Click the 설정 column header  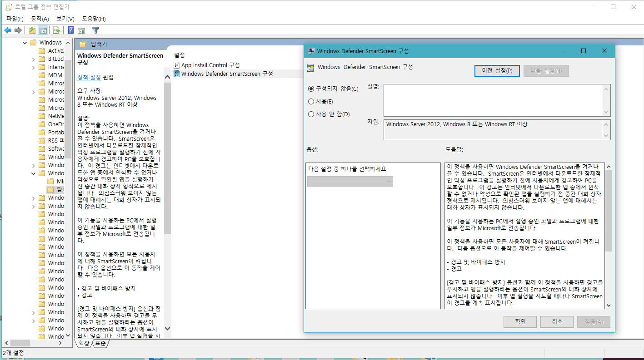point(180,54)
